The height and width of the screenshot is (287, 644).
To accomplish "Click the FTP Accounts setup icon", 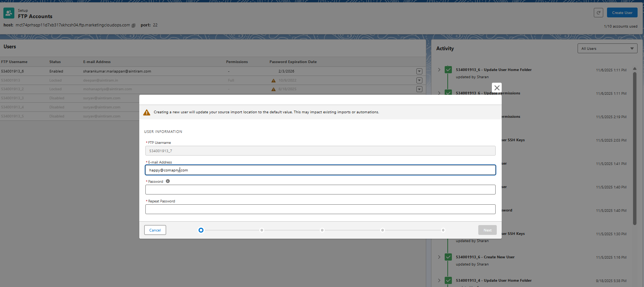I will 9,13.
